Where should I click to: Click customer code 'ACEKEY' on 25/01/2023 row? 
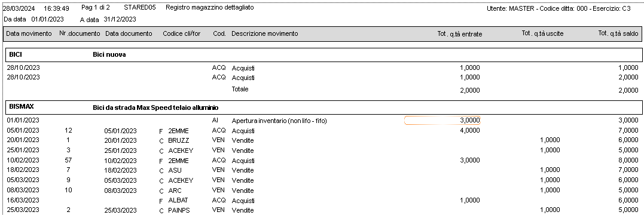point(181,150)
